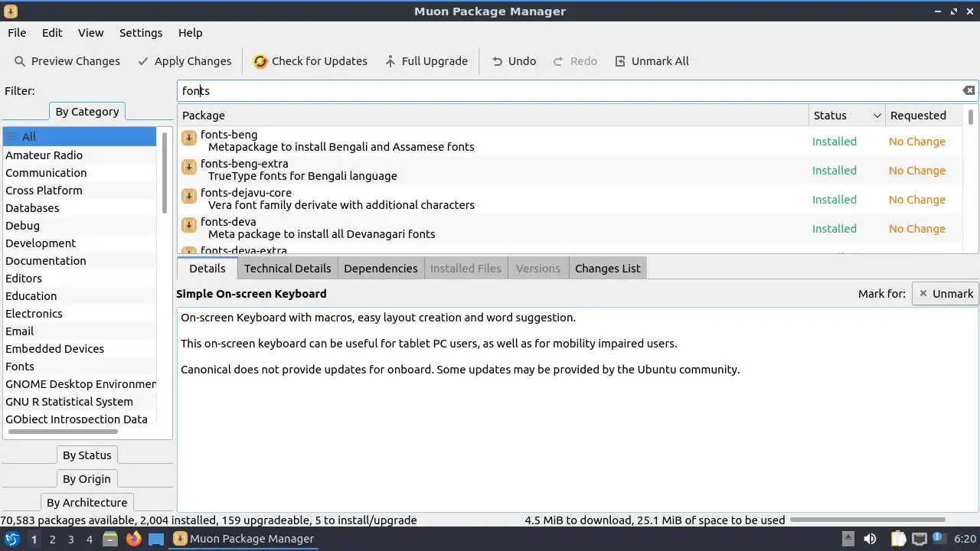Select the Development category
The width and height of the screenshot is (980, 551).
pyautogui.click(x=80, y=243)
